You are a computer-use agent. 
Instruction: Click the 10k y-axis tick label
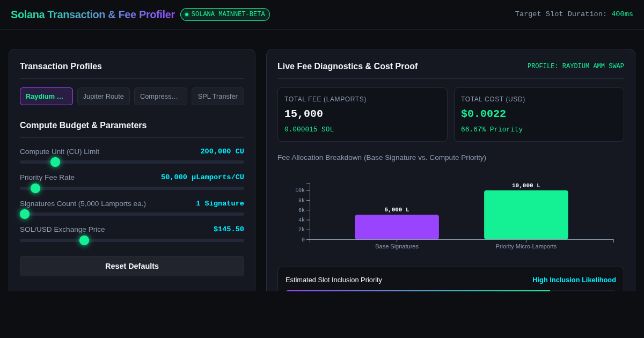tap(299, 190)
